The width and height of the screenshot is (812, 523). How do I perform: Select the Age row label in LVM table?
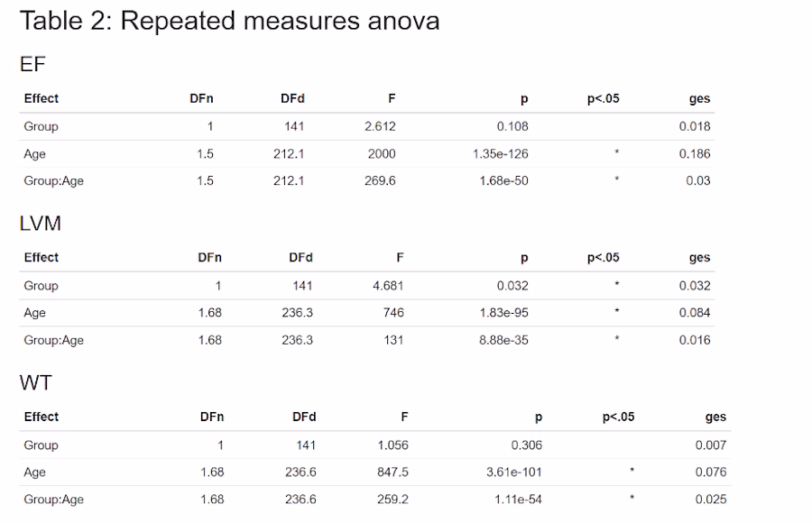coord(34,313)
